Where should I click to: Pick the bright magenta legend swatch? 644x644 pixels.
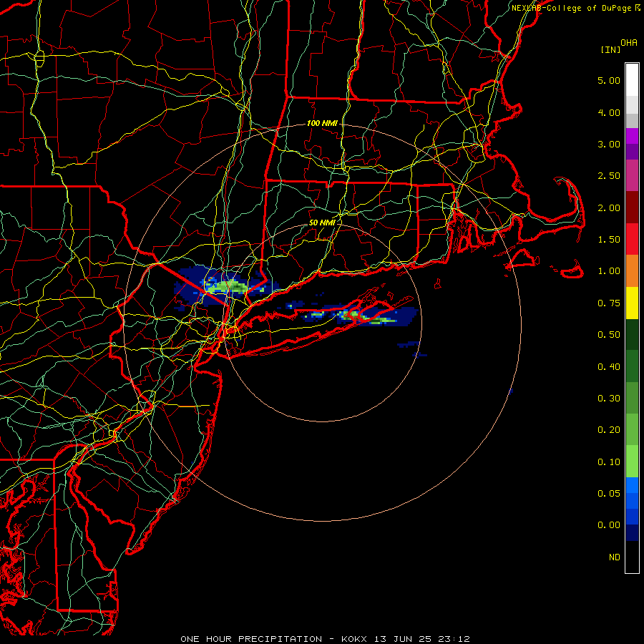click(x=632, y=136)
